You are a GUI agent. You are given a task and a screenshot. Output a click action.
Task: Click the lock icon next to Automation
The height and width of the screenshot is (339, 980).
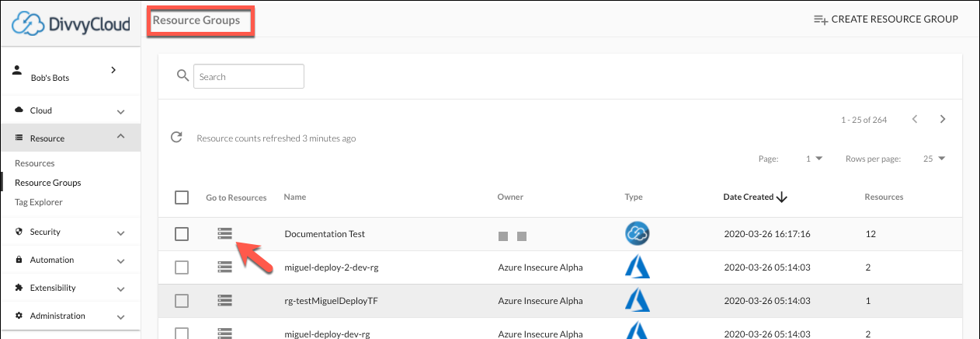point(19,260)
